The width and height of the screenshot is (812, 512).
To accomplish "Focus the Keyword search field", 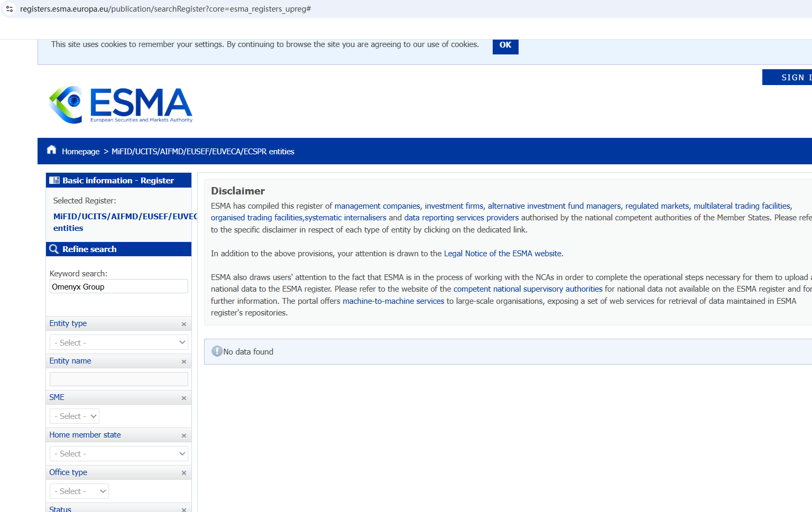I will (x=119, y=286).
